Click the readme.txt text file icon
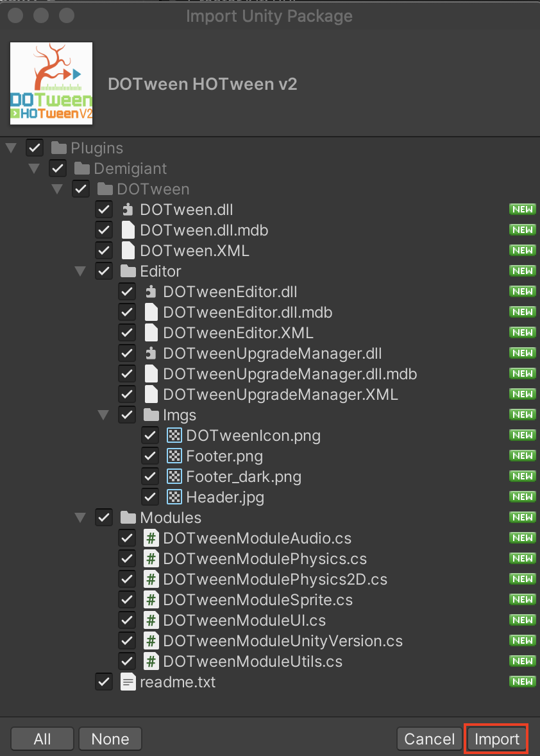This screenshot has width=540, height=756. pyautogui.click(x=128, y=682)
